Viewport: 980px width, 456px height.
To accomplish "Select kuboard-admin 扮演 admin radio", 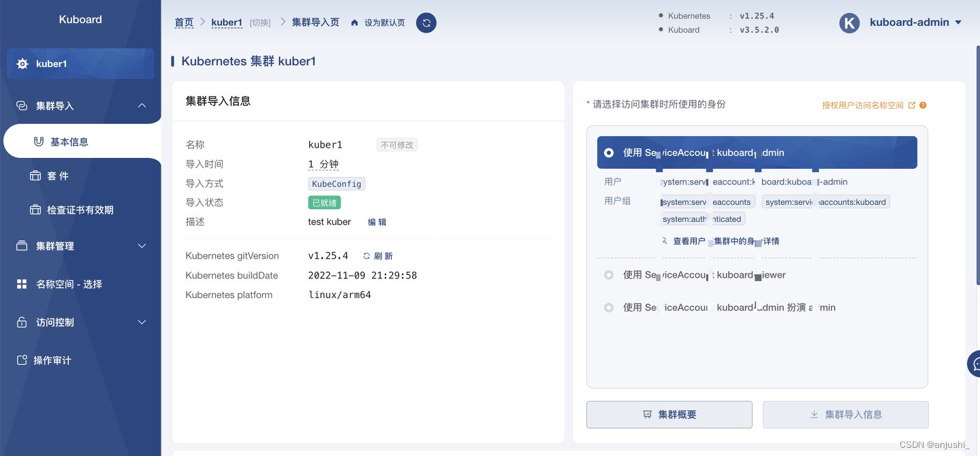I will coord(609,308).
